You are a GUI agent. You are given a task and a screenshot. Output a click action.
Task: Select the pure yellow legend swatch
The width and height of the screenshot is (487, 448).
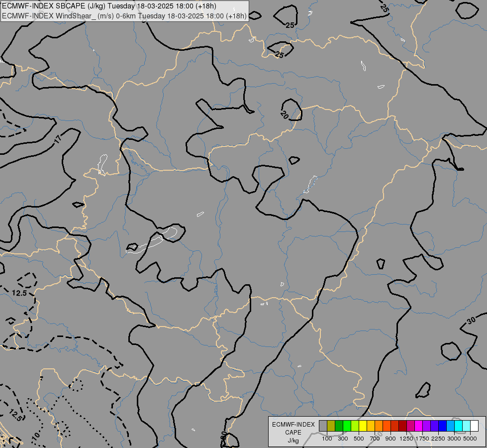pyautogui.click(x=363, y=426)
